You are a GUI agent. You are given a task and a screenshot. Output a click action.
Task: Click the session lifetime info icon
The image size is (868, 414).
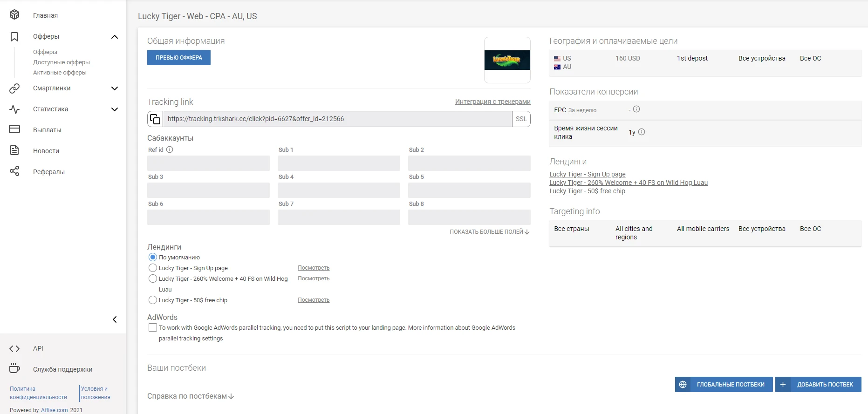pos(642,132)
